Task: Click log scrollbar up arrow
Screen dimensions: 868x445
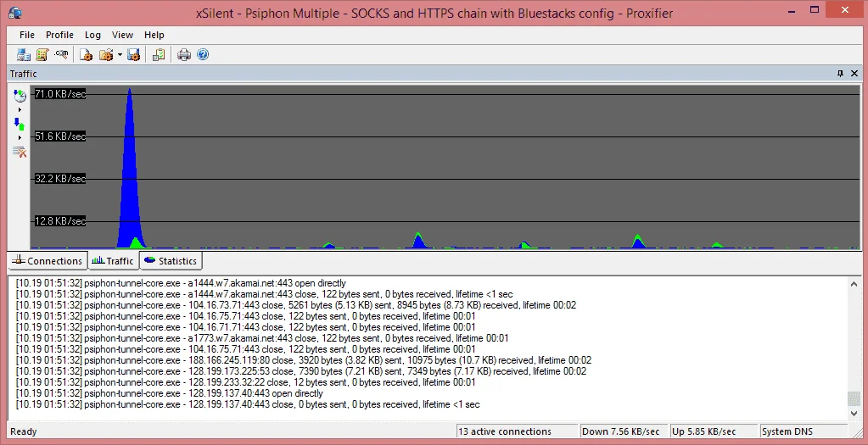Action: (853, 284)
